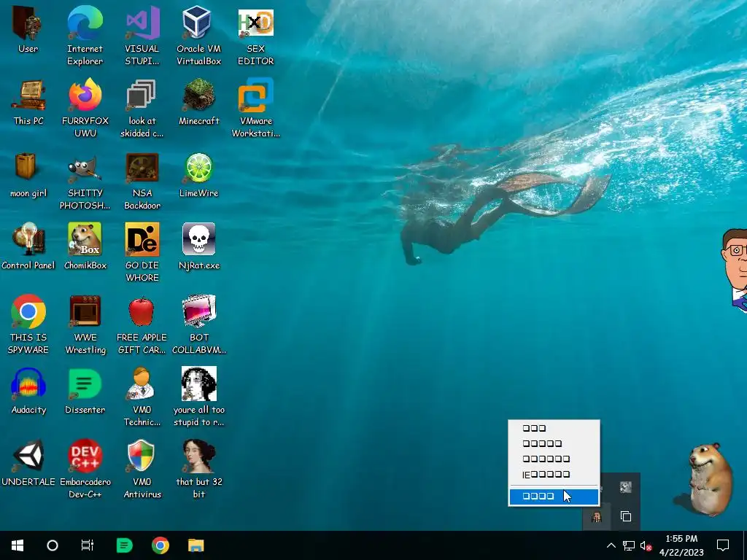
Task: Select the VMware Workstation shortcut
Action: 256,108
